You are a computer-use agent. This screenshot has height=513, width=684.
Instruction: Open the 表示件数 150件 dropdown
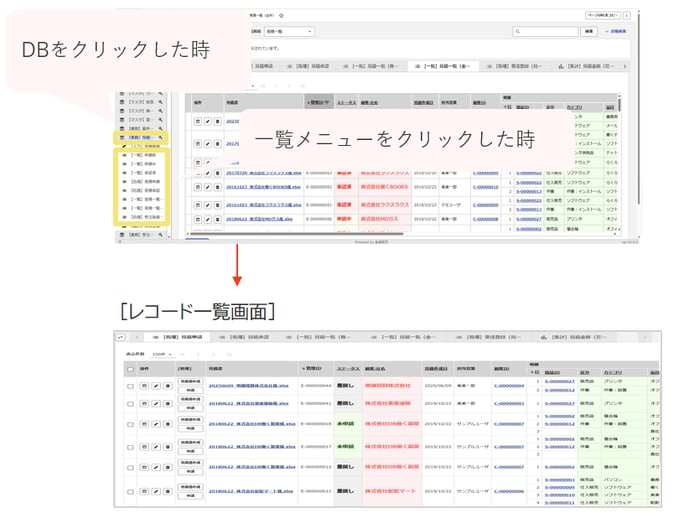point(162,354)
